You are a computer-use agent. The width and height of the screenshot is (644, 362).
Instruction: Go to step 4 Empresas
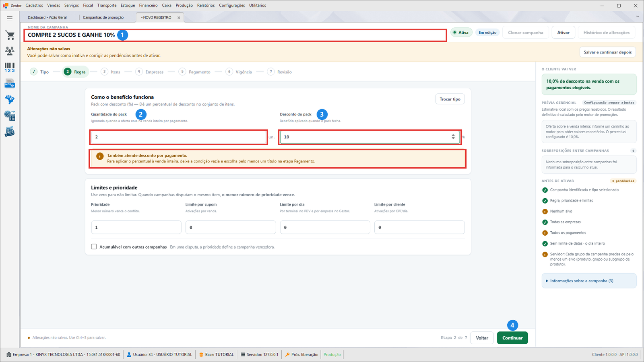(150, 72)
